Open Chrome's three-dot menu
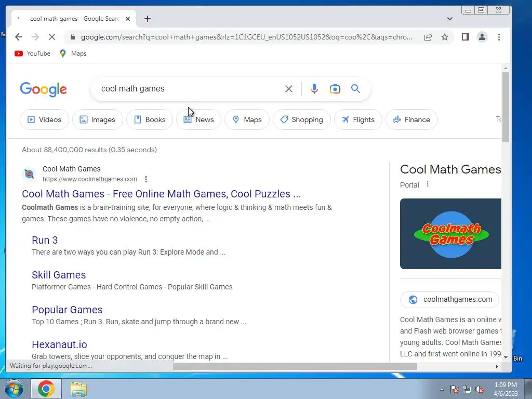Image resolution: width=532 pixels, height=399 pixels. click(x=499, y=37)
